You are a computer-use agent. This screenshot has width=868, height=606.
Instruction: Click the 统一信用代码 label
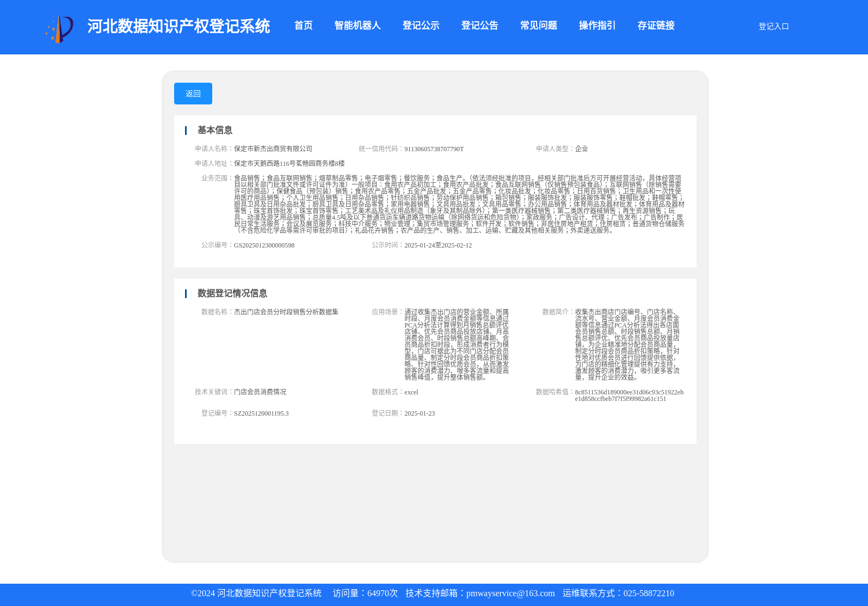click(x=381, y=149)
